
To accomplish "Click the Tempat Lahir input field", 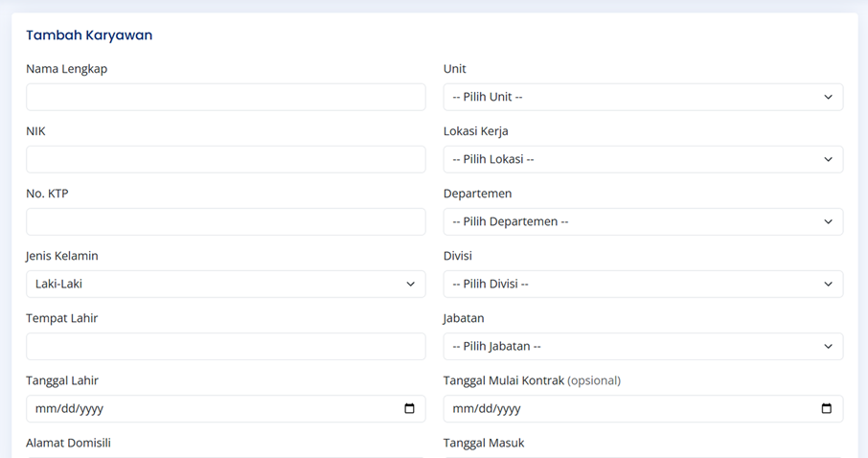I will coord(226,346).
